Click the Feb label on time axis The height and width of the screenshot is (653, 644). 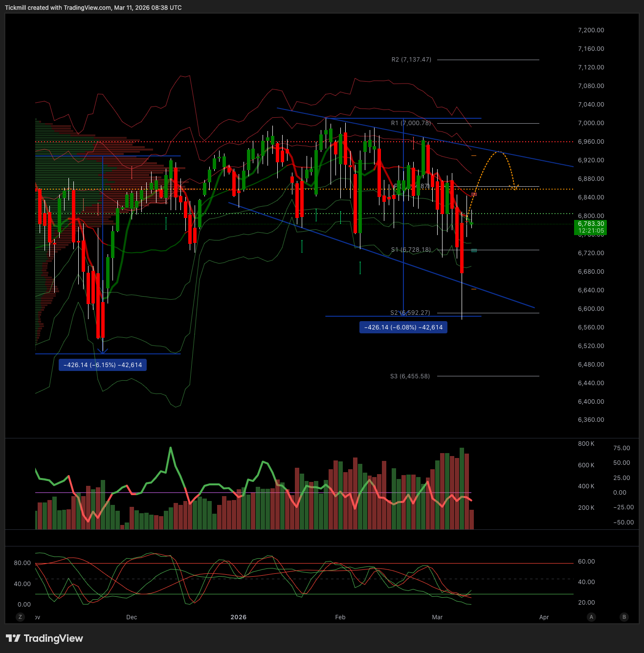click(340, 617)
